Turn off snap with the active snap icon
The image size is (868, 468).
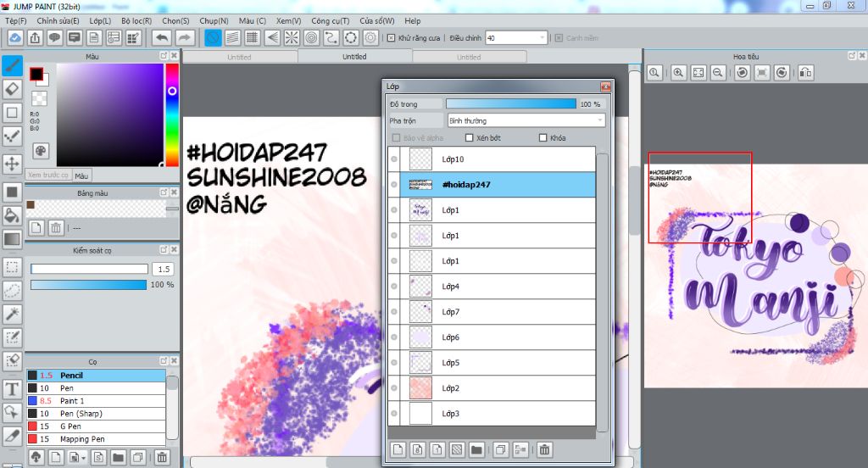tap(213, 37)
